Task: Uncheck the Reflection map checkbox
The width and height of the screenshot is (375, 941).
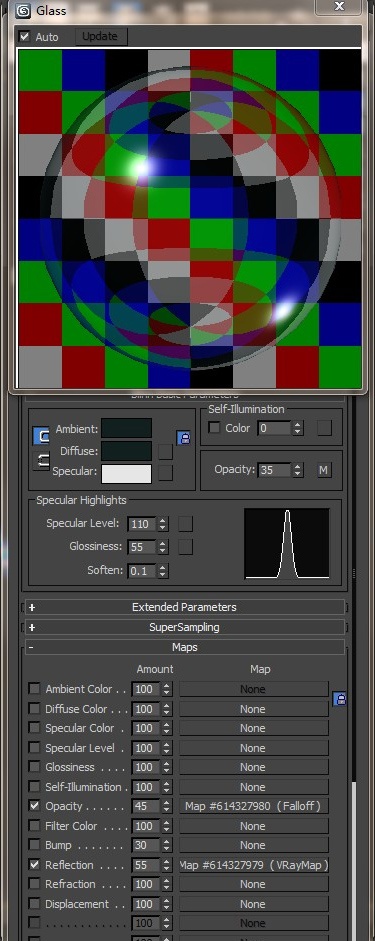Action: 35,865
